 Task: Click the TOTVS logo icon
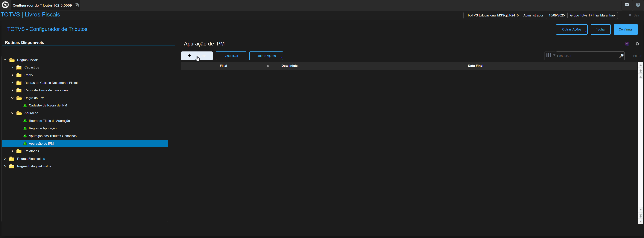[5, 5]
